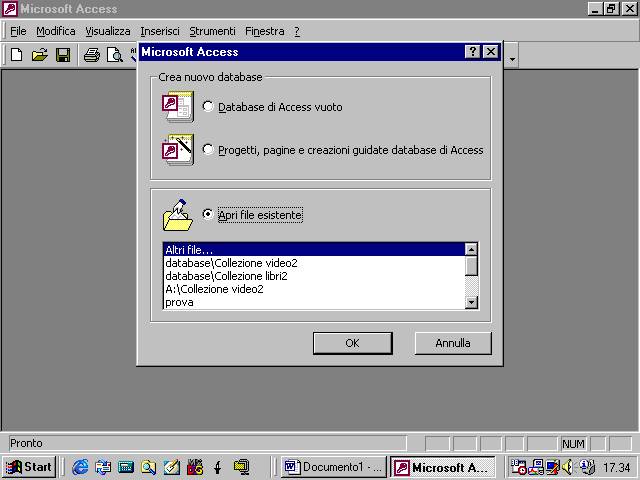
Task: Confirm with the OK button
Action: pos(353,343)
